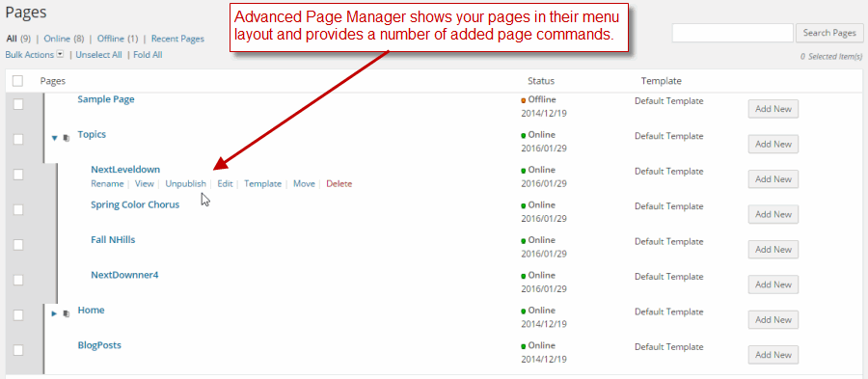The image size is (868, 379).
Task: Check the Fall NHills row checkbox
Action: pyautogui.click(x=17, y=245)
